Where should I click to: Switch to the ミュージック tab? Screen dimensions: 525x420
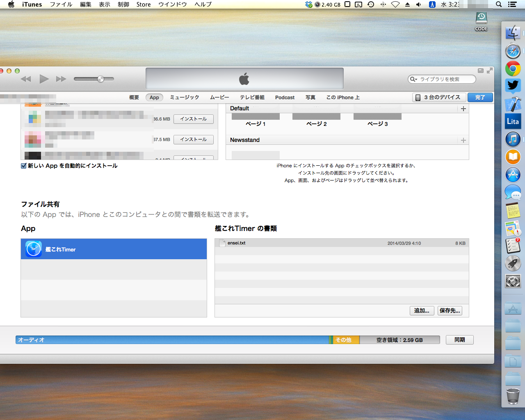point(185,97)
